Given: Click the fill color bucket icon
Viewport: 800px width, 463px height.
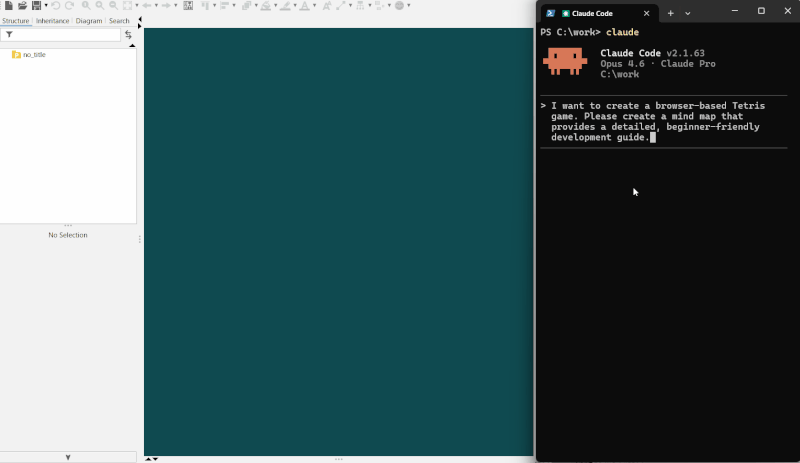Looking at the screenshot, I should tap(266, 6).
